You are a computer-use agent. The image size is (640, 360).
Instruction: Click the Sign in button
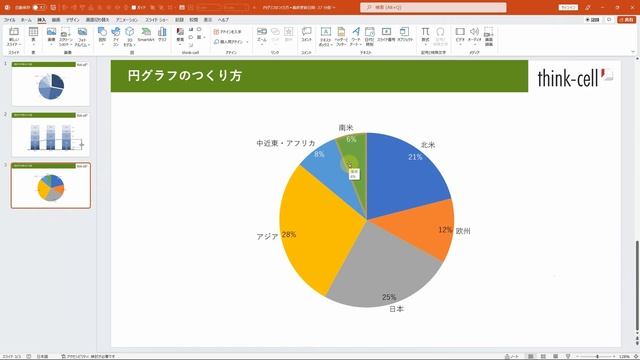pos(568,7)
